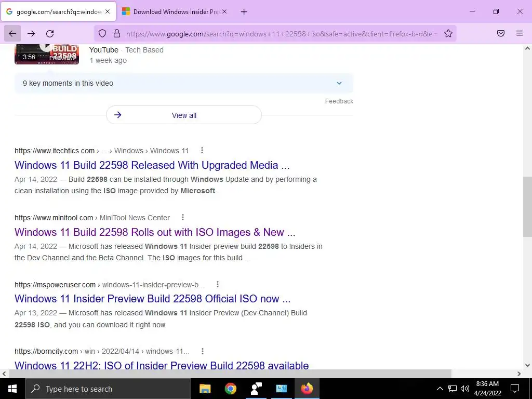Open the Windows Start menu
The height and width of the screenshot is (399, 532).
(x=12, y=389)
